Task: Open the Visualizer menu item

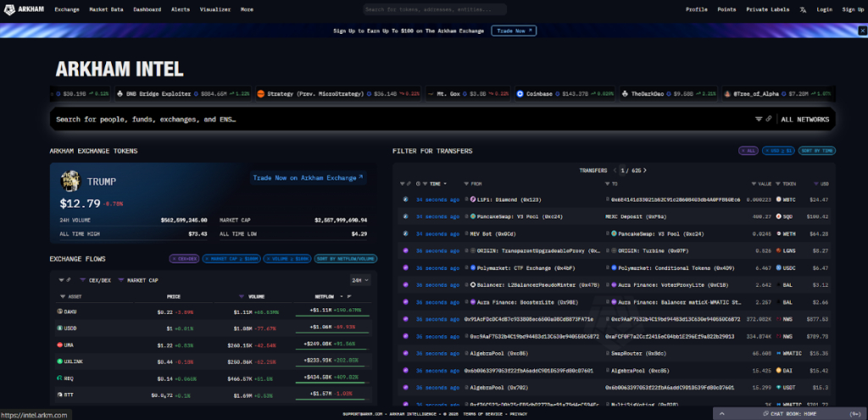Action: coord(215,9)
